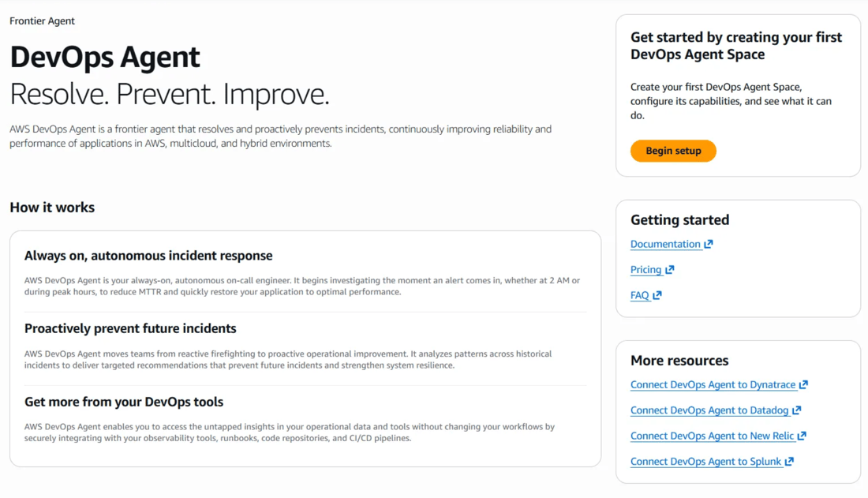Open Connect DevOps Agent to New Relic
Viewport: 868px width, 498px height.
(x=712, y=435)
